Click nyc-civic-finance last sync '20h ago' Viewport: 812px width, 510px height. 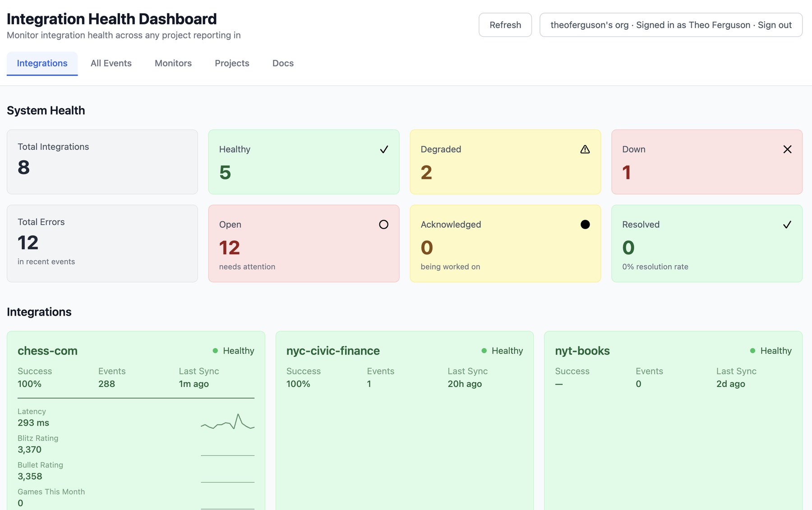[x=465, y=384]
